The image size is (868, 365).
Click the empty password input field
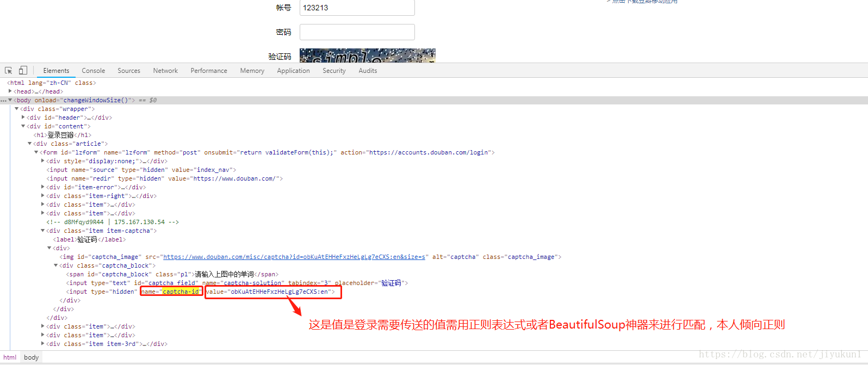(357, 32)
